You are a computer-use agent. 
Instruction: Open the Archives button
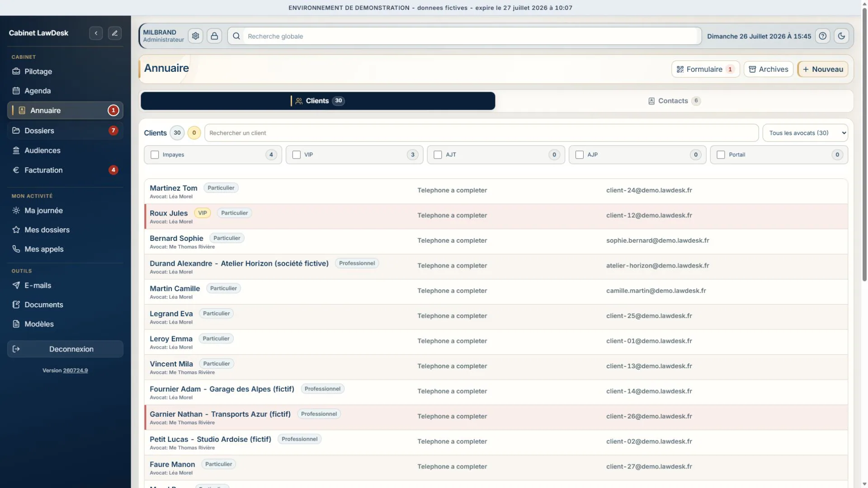point(769,69)
